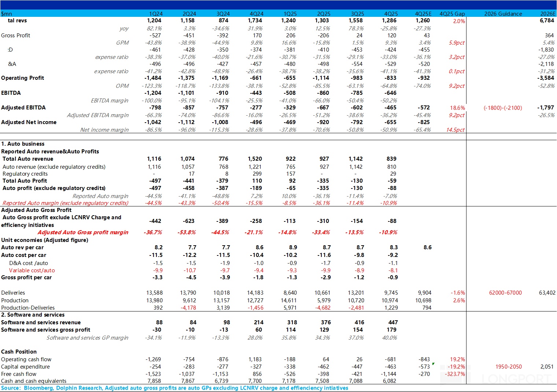Image resolution: width=557 pixels, height=392 pixels.
Task: Click the Deliveries guidance cell 62000-67000
Action: pyautogui.click(x=505, y=293)
